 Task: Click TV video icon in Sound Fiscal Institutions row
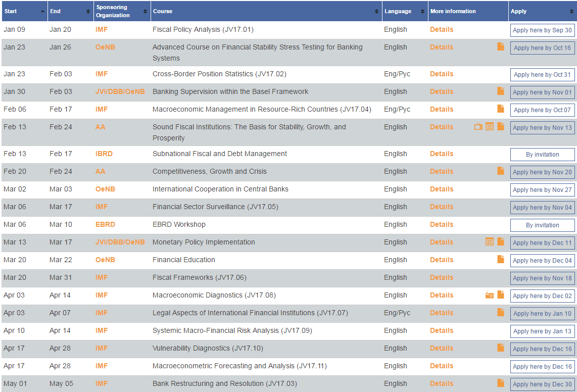coord(478,127)
